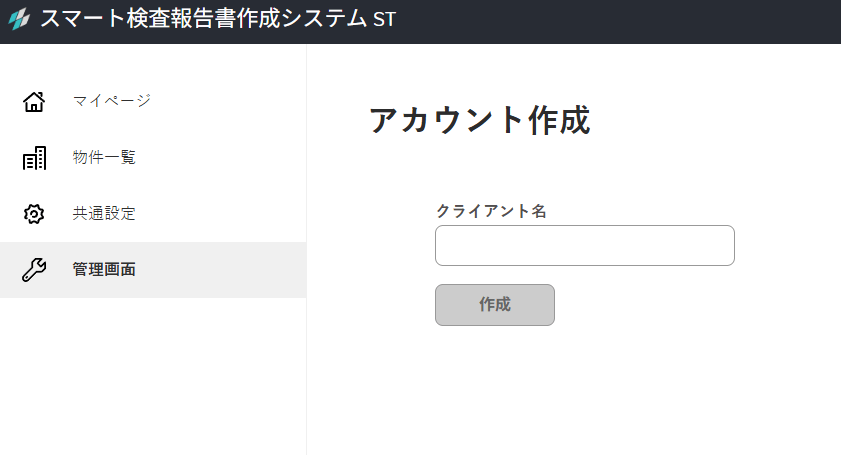Click the dark header bar's empty right side

(x=650, y=21)
